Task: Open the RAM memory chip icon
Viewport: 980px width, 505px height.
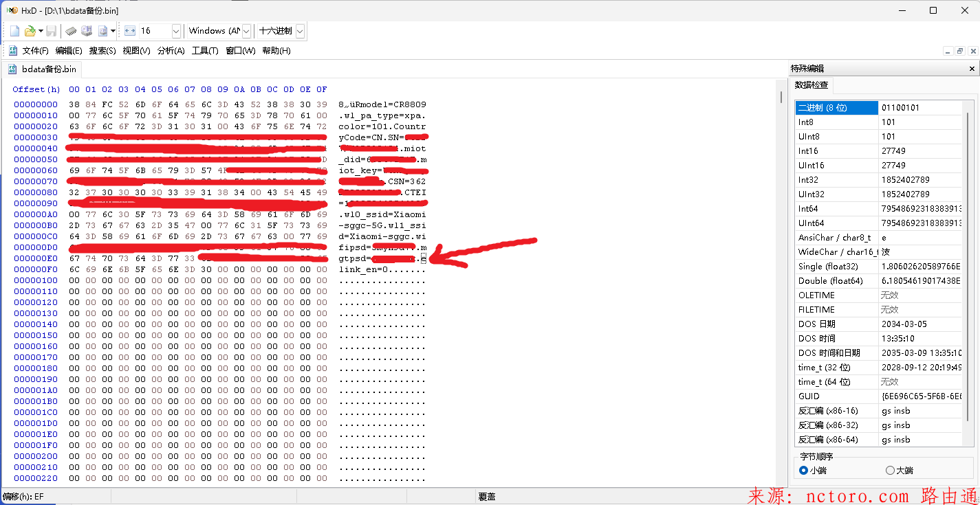Action: pos(71,31)
